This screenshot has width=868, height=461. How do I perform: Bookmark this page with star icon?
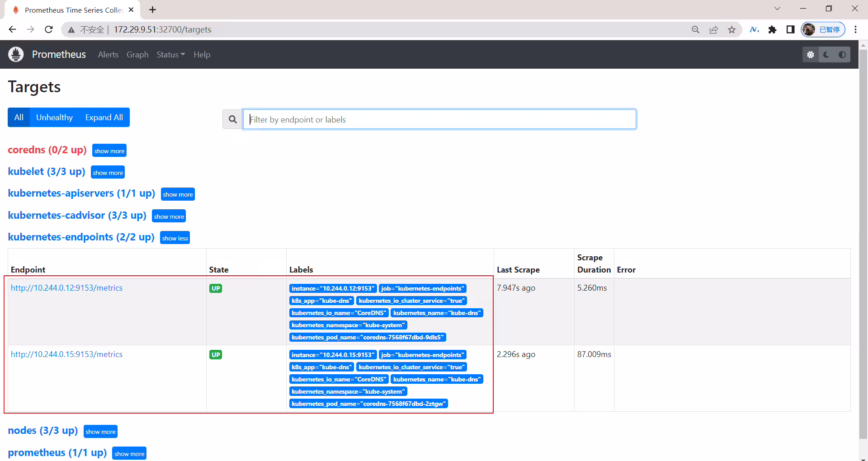click(x=731, y=29)
